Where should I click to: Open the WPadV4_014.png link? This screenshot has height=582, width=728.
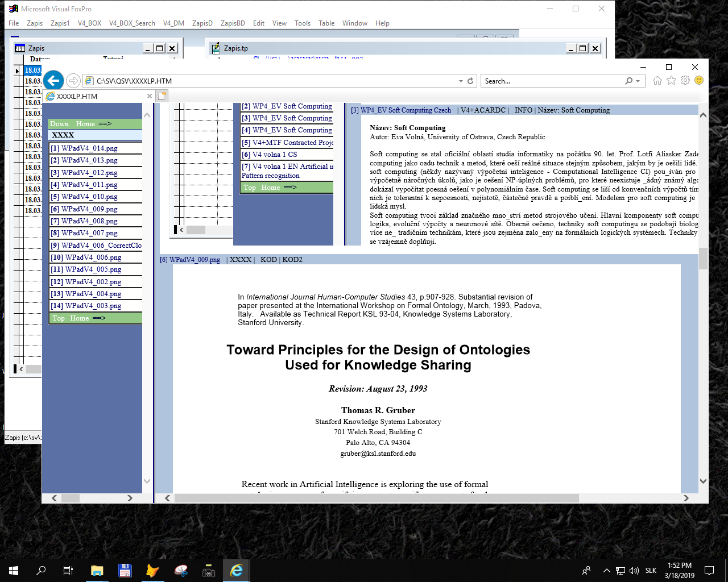coord(89,148)
